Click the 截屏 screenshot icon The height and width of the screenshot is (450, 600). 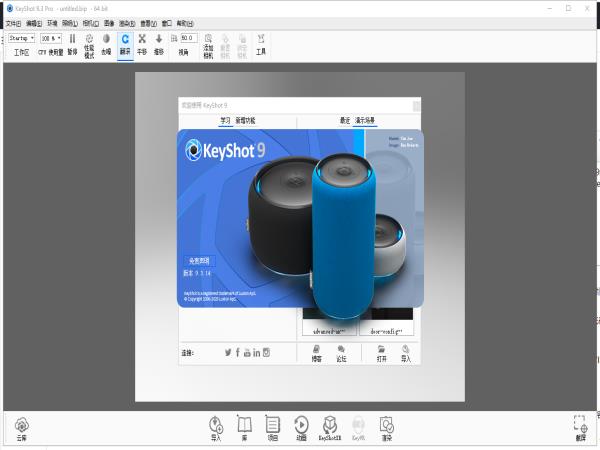(x=580, y=429)
